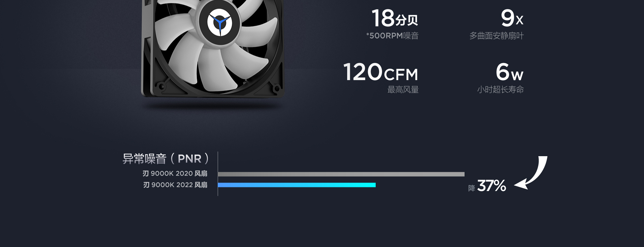Image resolution: width=644 pixels, height=247 pixels.
Task: Click the 多曲面安静扇叶 label
Action: point(496,36)
